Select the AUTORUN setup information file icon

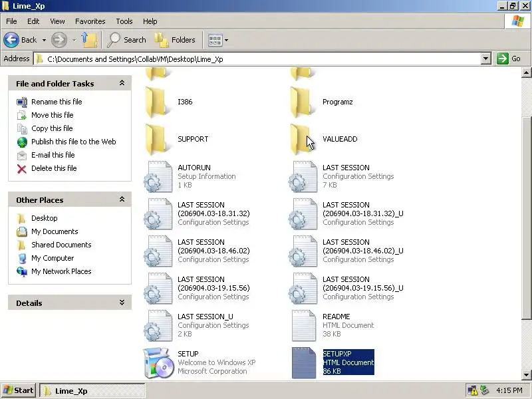click(158, 176)
